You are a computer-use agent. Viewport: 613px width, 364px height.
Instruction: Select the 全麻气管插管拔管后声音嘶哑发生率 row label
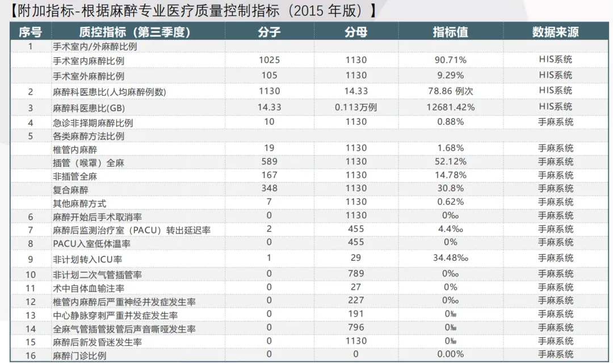(124, 329)
